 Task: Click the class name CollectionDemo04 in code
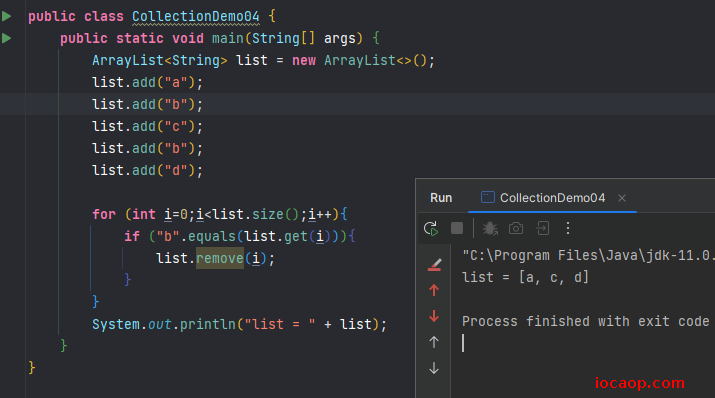click(x=196, y=16)
